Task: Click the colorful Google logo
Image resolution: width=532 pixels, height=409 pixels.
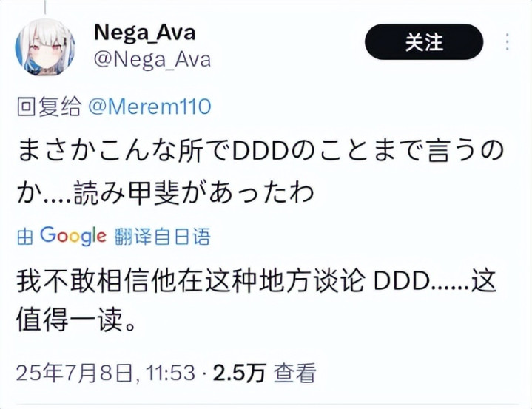Action: coord(73,236)
